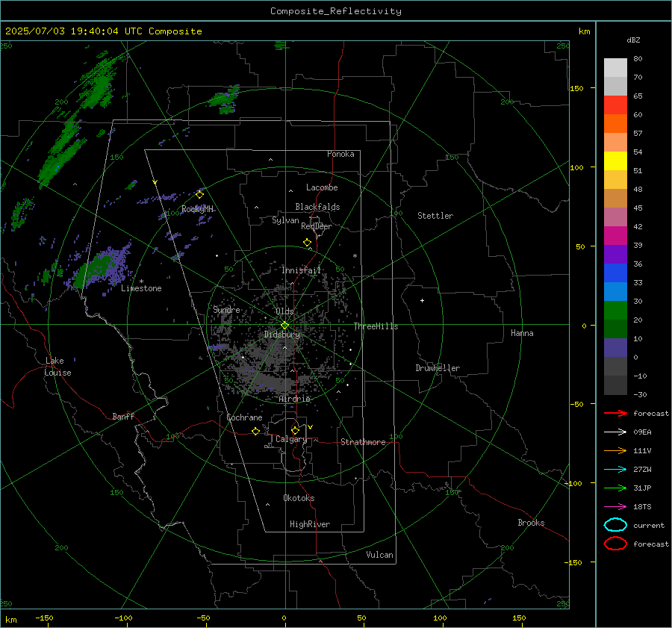
Task: Click the Sylvan label on map
Action: click(285, 220)
